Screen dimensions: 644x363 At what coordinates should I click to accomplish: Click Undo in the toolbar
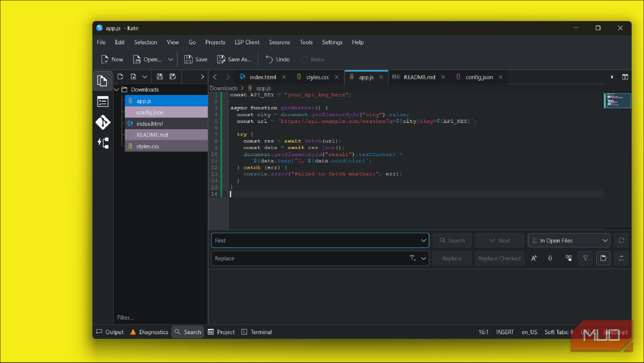pyautogui.click(x=277, y=59)
